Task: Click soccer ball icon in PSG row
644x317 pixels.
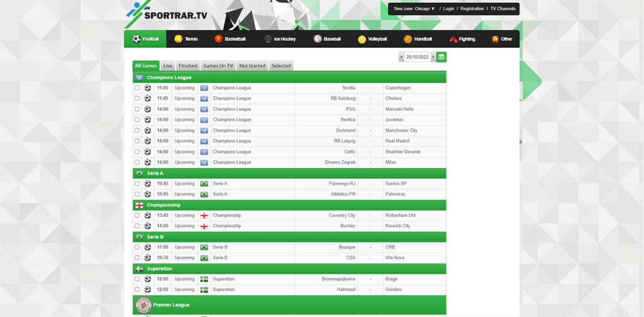Action: [x=147, y=109]
